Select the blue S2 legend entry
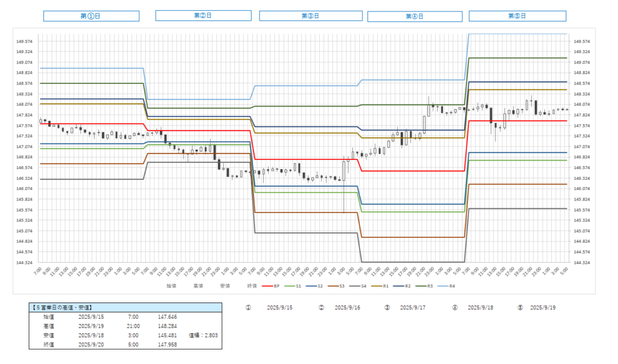 click(317, 286)
